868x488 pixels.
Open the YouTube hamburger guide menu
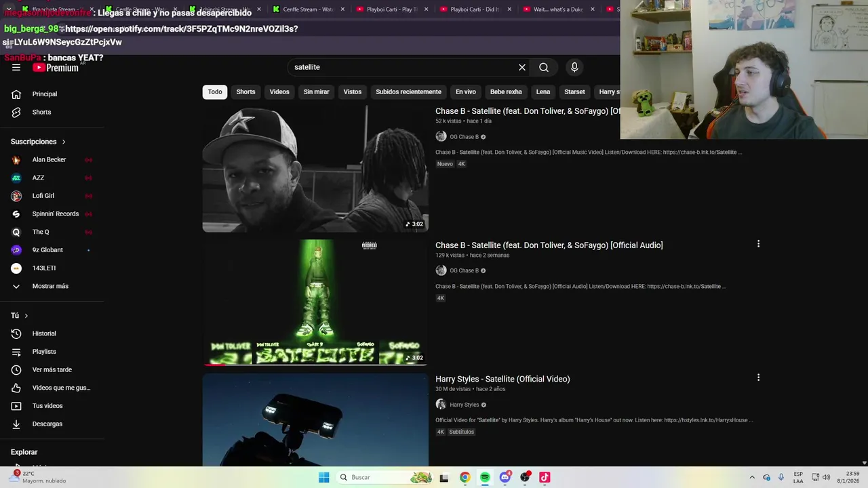16,67
